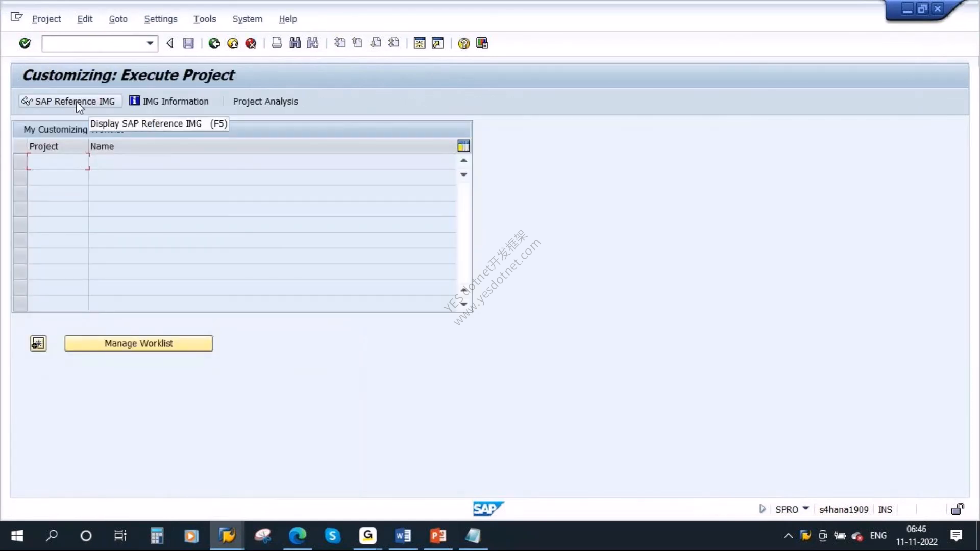Viewport: 980px width, 551px height.
Task: Click the SAP Reference IMG button
Action: click(70, 101)
